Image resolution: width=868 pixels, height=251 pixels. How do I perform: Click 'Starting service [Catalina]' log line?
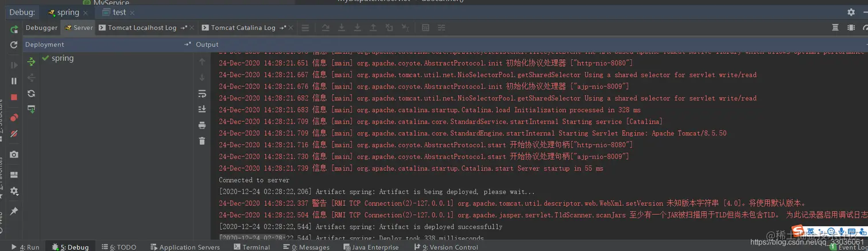[441, 121]
